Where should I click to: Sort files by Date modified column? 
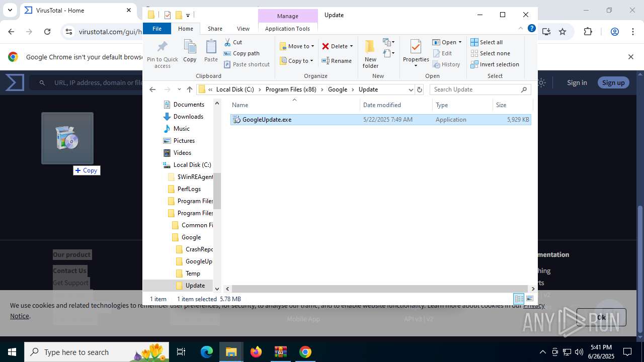tap(396, 105)
